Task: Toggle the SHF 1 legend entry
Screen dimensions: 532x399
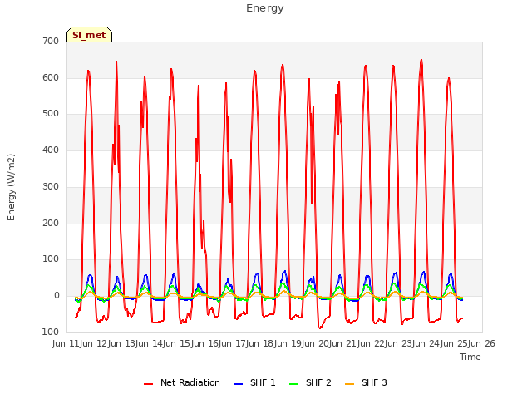Action: (254, 382)
